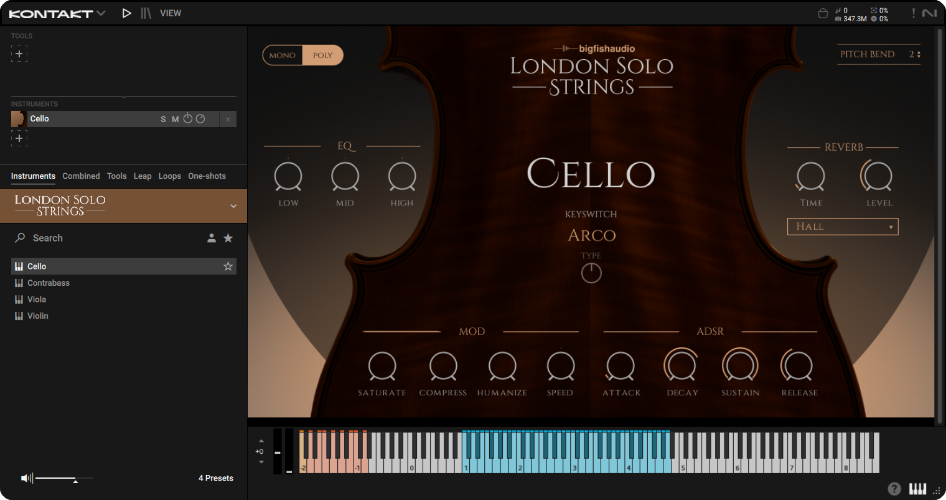Switch to the Loops tab
The width and height of the screenshot is (946, 500).
pyautogui.click(x=170, y=176)
